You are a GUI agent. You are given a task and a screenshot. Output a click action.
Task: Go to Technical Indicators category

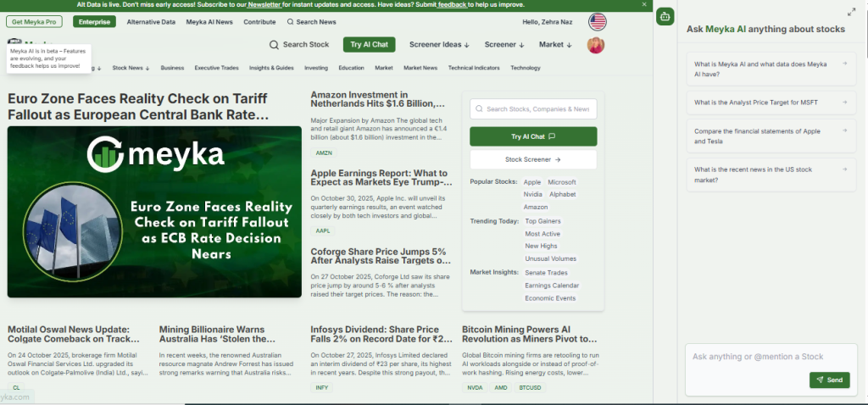pyautogui.click(x=474, y=68)
